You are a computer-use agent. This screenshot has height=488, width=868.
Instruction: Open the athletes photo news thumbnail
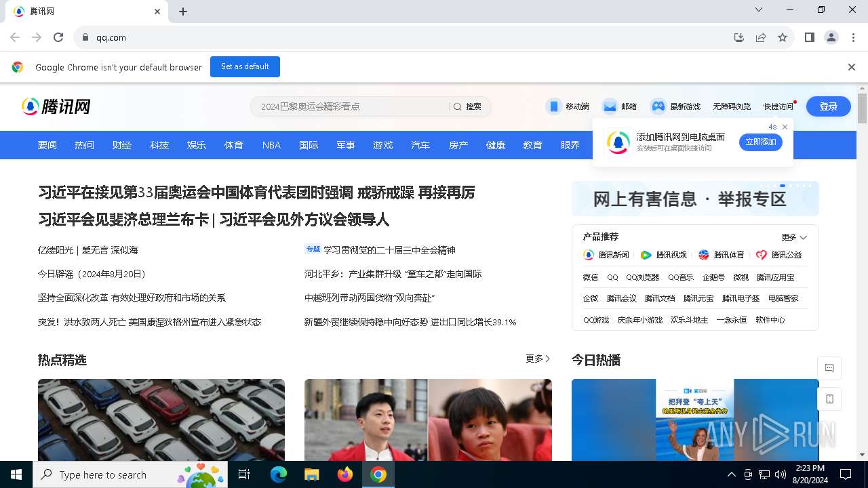(428, 420)
